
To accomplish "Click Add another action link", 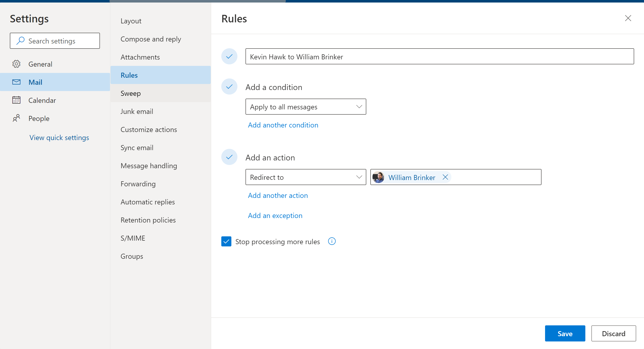I will pyautogui.click(x=278, y=195).
